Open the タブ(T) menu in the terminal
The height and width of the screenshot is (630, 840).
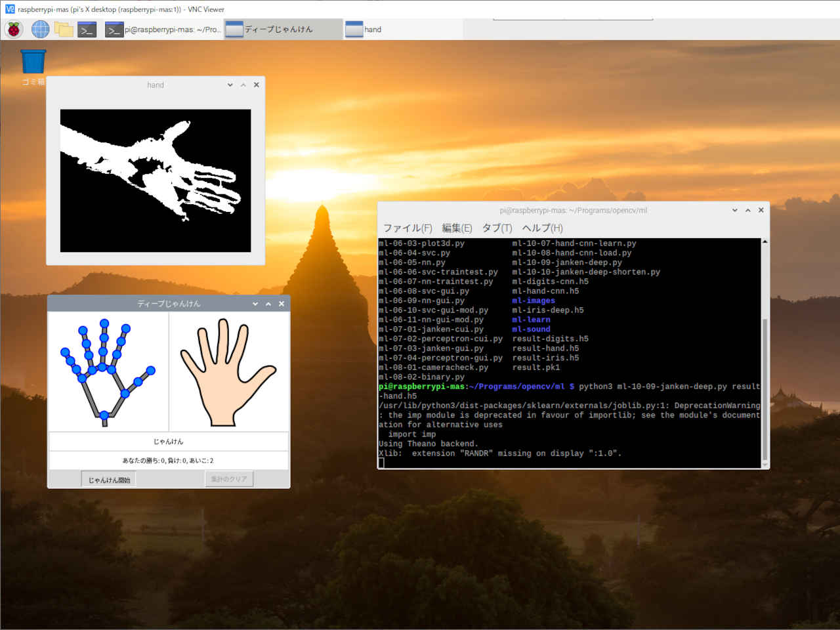tap(497, 228)
